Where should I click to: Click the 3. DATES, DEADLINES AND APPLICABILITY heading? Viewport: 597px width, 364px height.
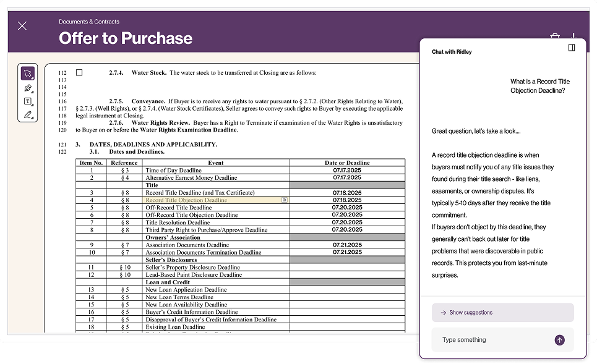[x=146, y=145]
